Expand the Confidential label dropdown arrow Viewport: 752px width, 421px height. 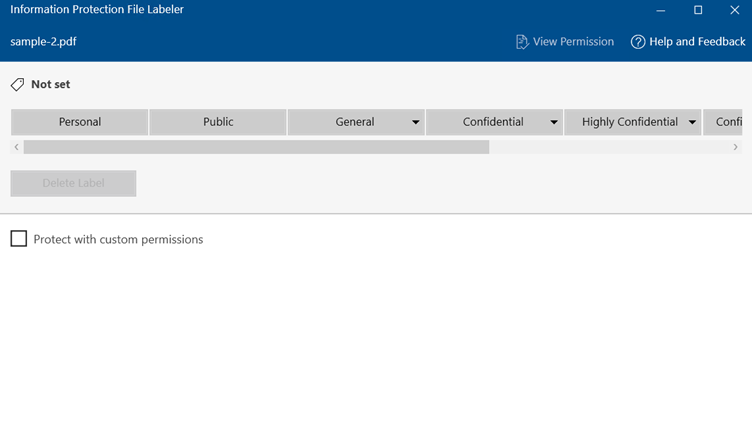pyautogui.click(x=554, y=123)
